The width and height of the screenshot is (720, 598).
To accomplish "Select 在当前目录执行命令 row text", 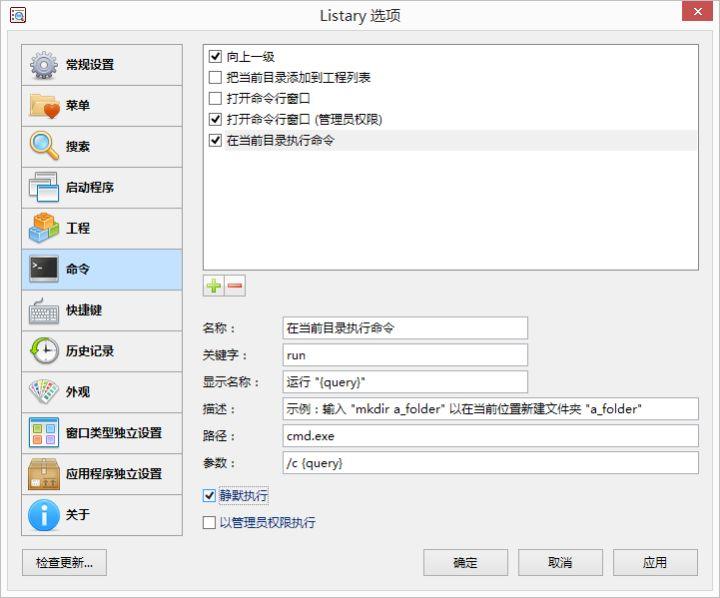I will click(280, 140).
